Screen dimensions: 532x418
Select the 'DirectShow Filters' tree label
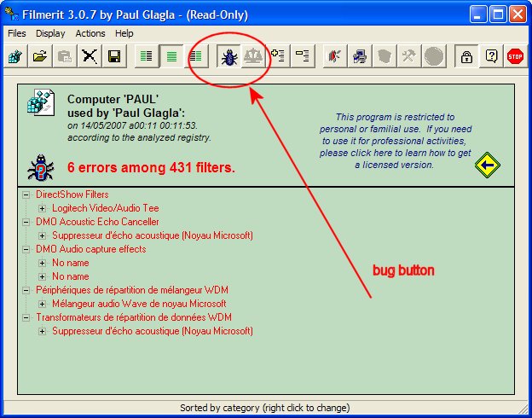[x=72, y=194]
